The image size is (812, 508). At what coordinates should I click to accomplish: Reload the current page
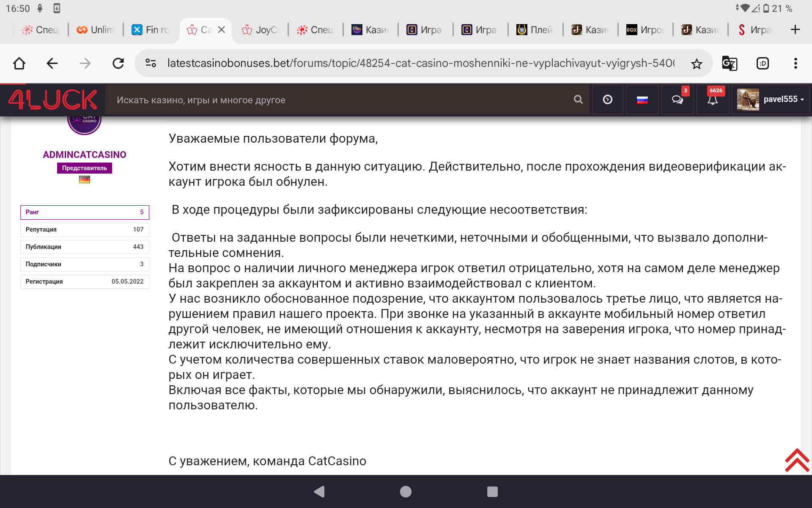click(118, 63)
